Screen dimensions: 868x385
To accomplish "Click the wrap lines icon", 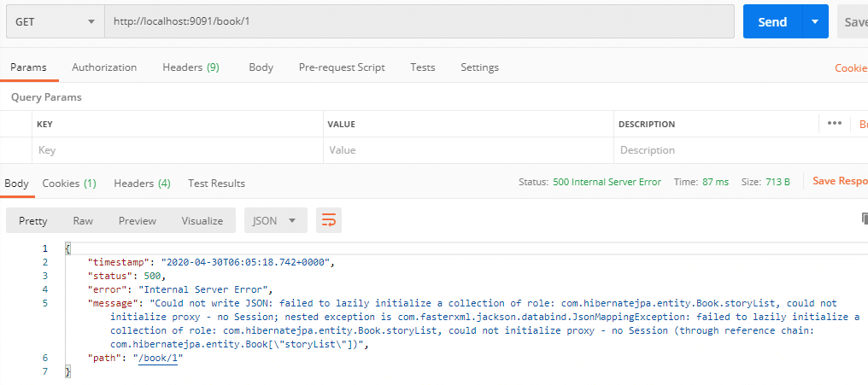I will [328, 220].
